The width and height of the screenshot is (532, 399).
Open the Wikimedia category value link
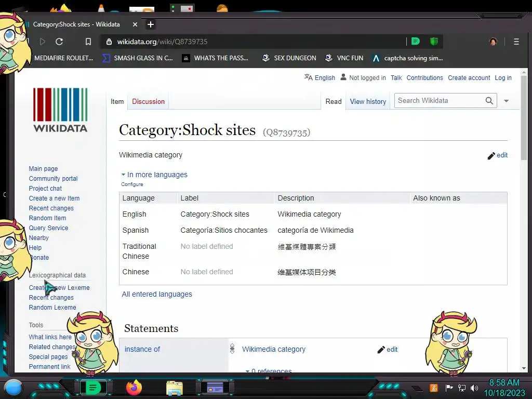click(x=273, y=349)
